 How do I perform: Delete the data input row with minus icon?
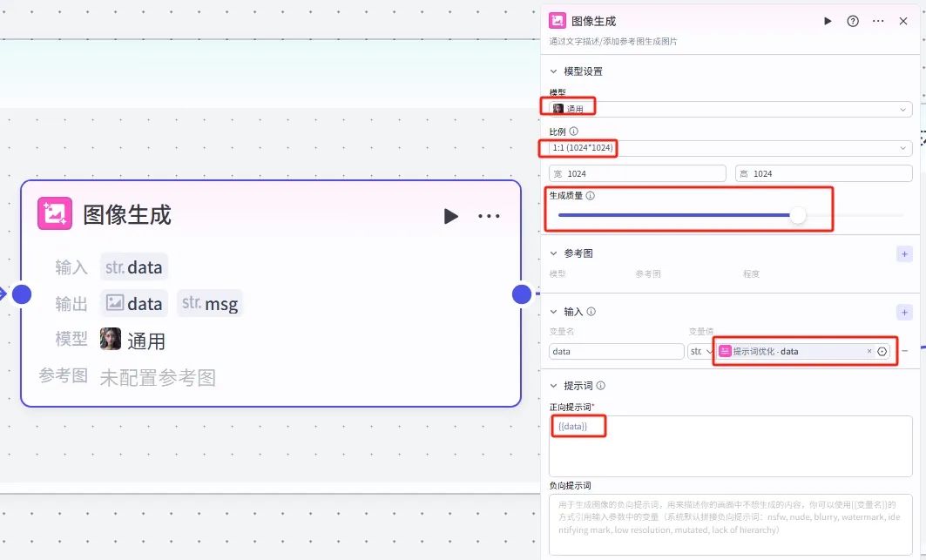point(905,351)
